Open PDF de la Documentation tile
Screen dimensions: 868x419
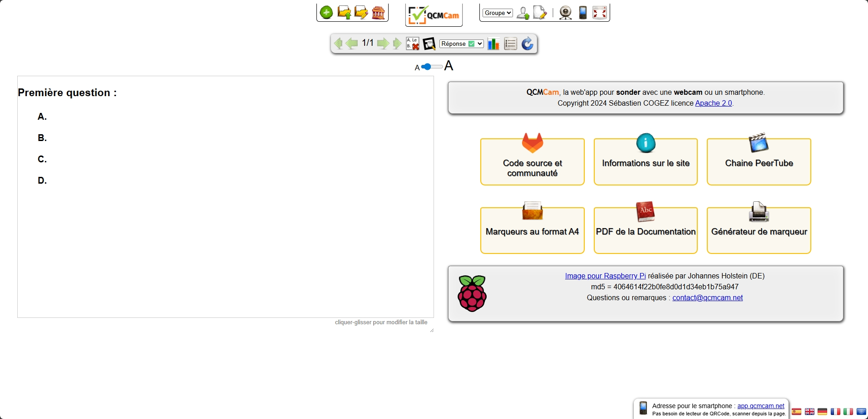[x=645, y=230]
